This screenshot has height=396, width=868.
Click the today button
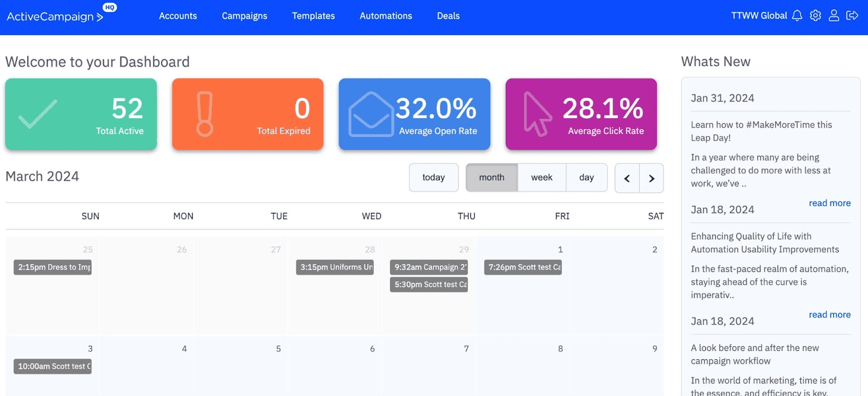[x=433, y=177]
